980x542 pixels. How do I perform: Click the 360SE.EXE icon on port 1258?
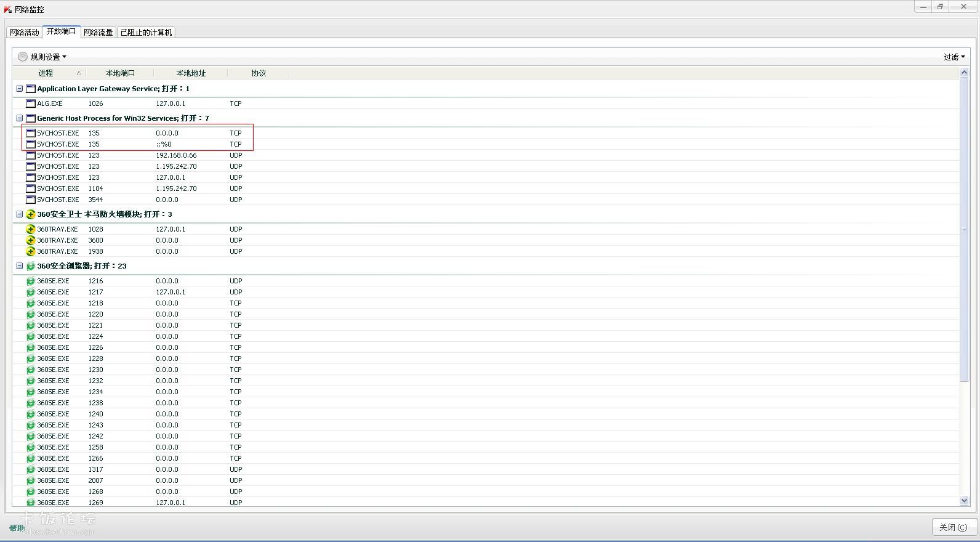point(31,447)
